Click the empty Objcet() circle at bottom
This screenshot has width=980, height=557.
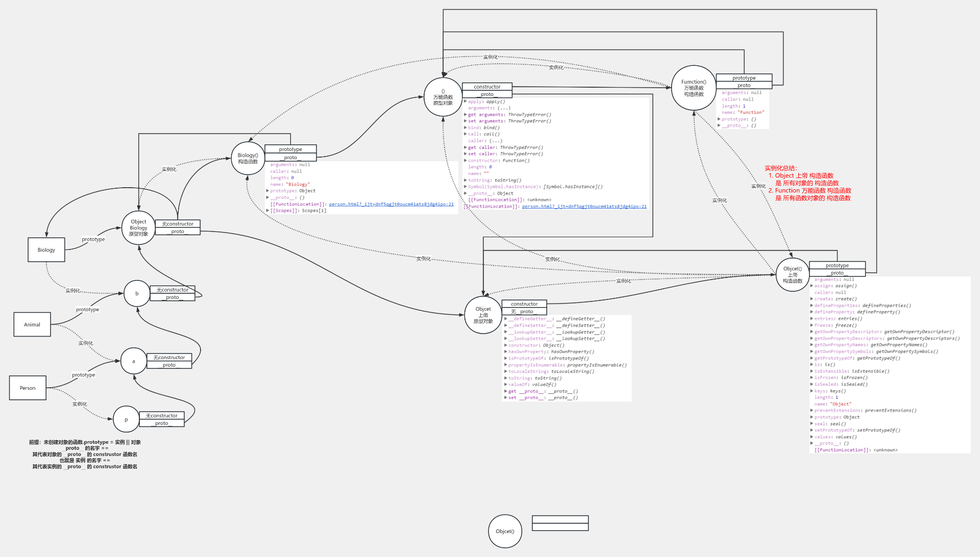pyautogui.click(x=505, y=531)
